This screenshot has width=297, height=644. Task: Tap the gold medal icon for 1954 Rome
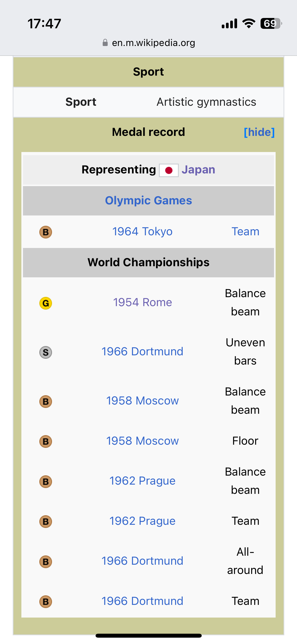pyautogui.click(x=46, y=303)
